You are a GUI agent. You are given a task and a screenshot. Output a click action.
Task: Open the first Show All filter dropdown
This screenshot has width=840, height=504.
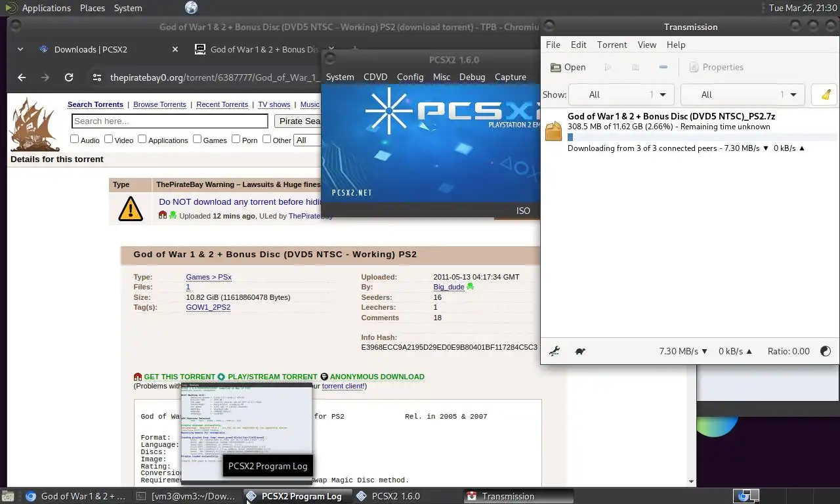621,94
